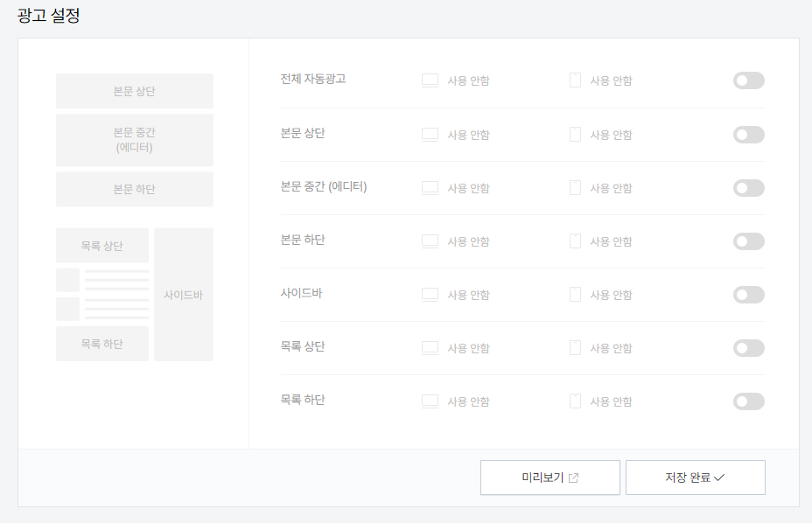This screenshot has height=523, width=812.
Task: Select the 사이드바 area in layout diagram
Action: click(184, 295)
